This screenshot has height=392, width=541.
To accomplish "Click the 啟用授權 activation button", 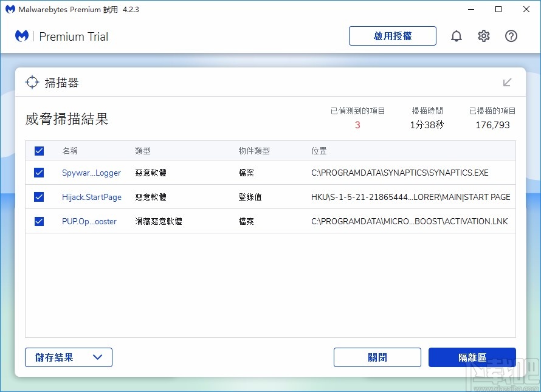I will point(392,36).
